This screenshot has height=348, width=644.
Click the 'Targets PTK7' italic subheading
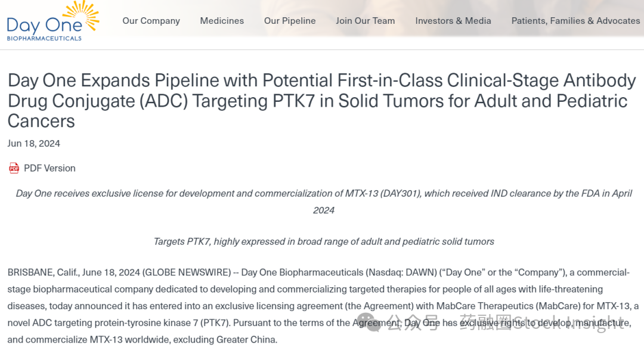(x=324, y=241)
